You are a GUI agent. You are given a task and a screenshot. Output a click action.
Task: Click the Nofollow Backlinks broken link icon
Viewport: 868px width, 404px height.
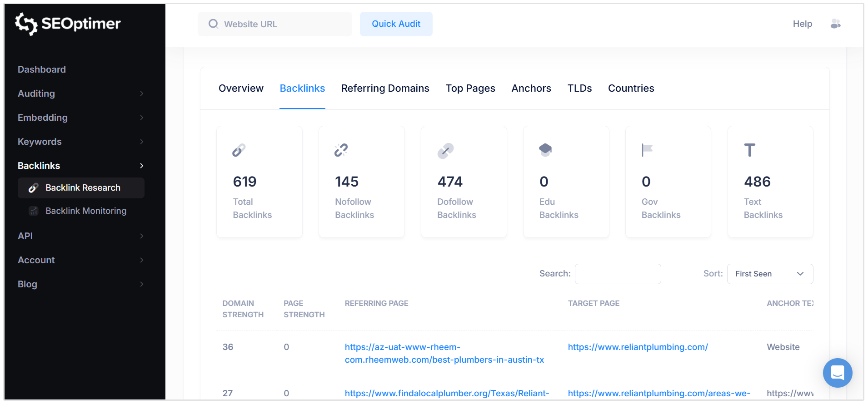point(341,150)
